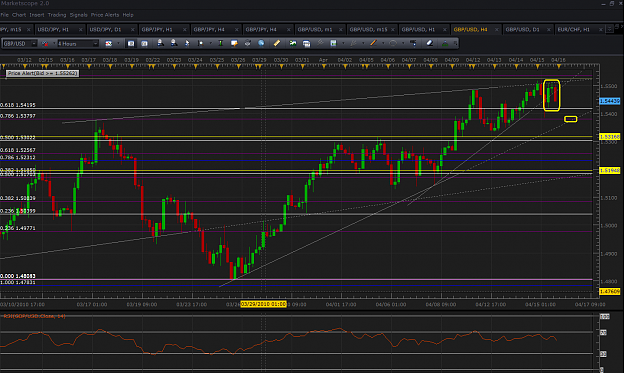Click the second window-layout toolbar icon
The width and height of the screenshot is (625, 373).
(x=144, y=43)
